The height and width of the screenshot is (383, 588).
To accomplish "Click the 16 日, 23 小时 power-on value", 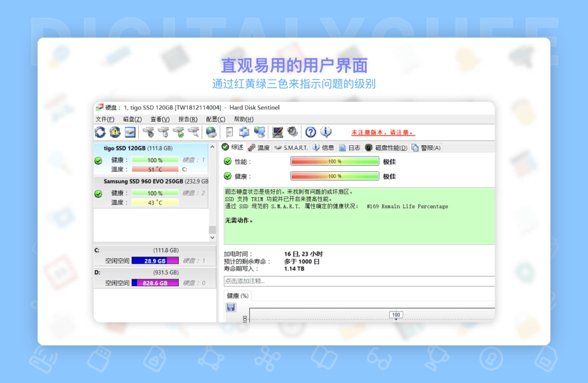I will 303,254.
